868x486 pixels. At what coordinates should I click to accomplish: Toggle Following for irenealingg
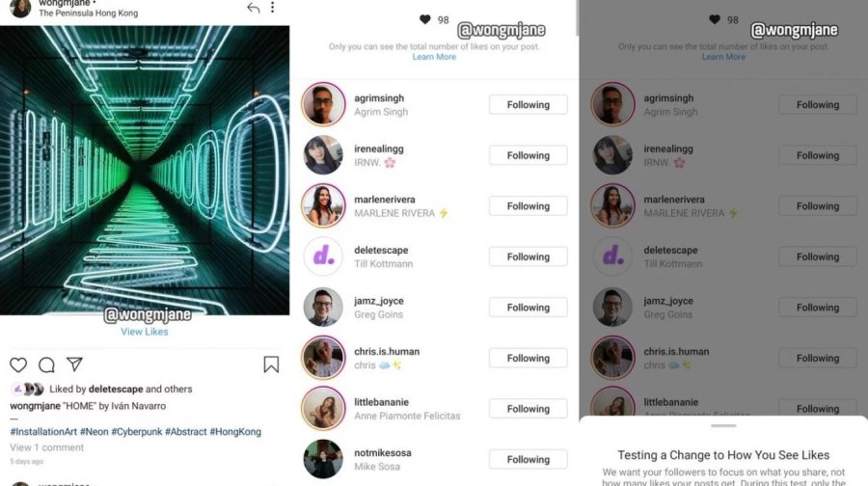pyautogui.click(x=529, y=155)
